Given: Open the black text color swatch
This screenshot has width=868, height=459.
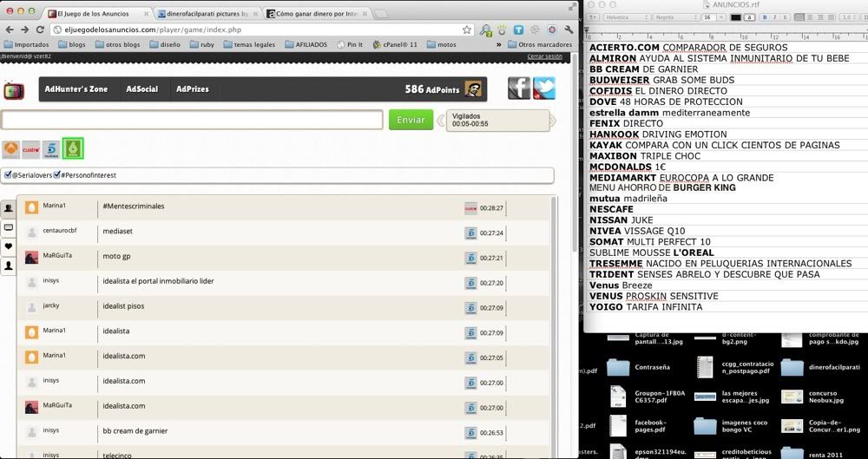Looking at the screenshot, I should [x=735, y=17].
